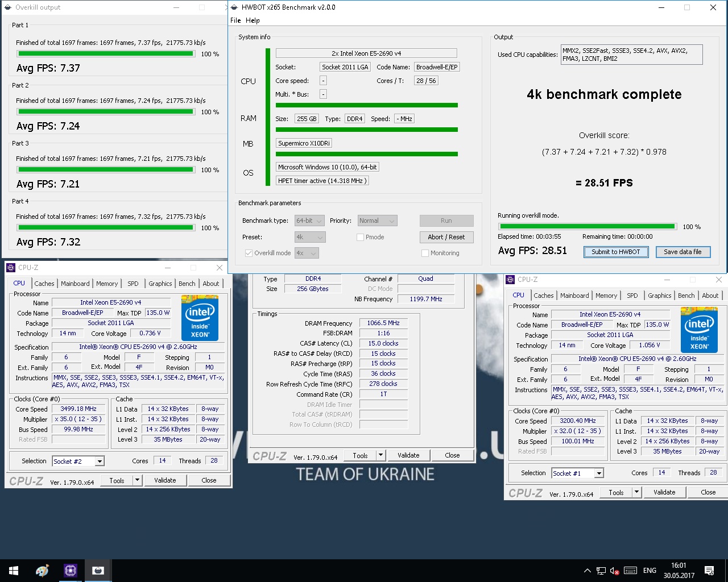
Task: Toggle the Overkill mode checkbox
Action: tap(249, 253)
